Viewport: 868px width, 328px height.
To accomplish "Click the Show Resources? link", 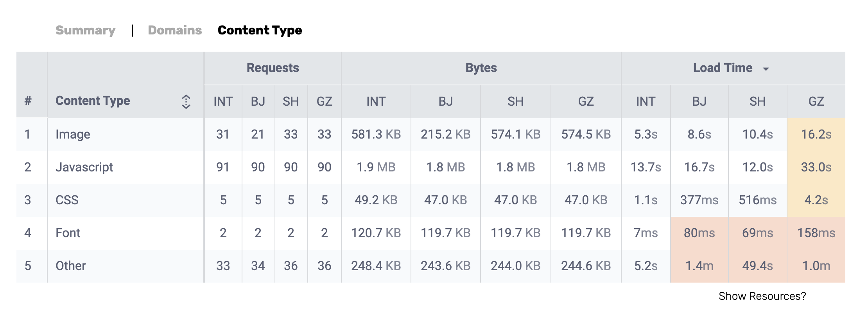I will click(762, 296).
